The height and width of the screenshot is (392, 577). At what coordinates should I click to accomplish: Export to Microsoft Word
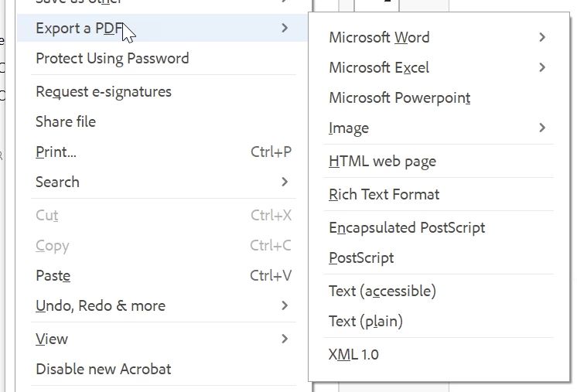click(x=439, y=37)
